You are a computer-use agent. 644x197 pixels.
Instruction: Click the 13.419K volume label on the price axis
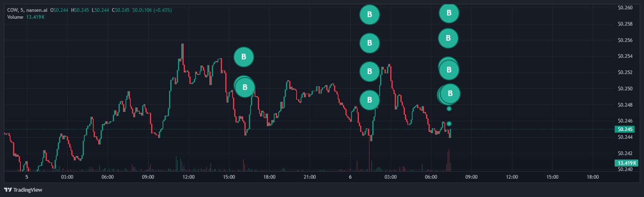tap(626, 163)
